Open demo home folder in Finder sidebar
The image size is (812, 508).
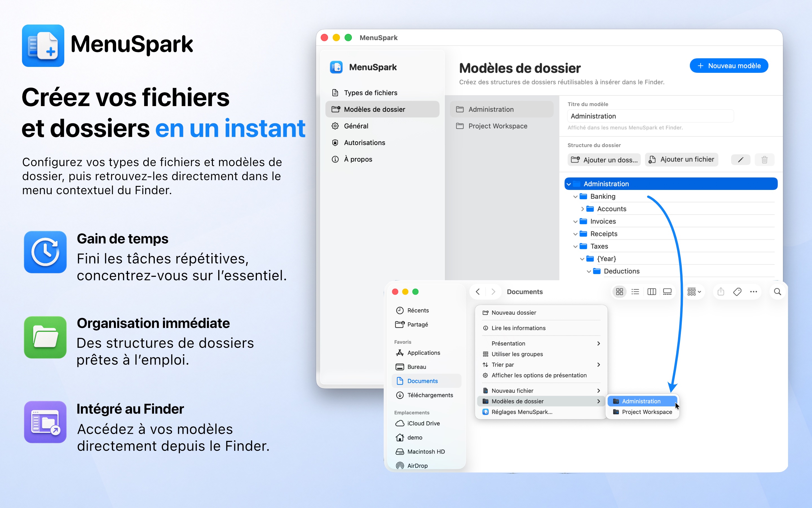427,437
